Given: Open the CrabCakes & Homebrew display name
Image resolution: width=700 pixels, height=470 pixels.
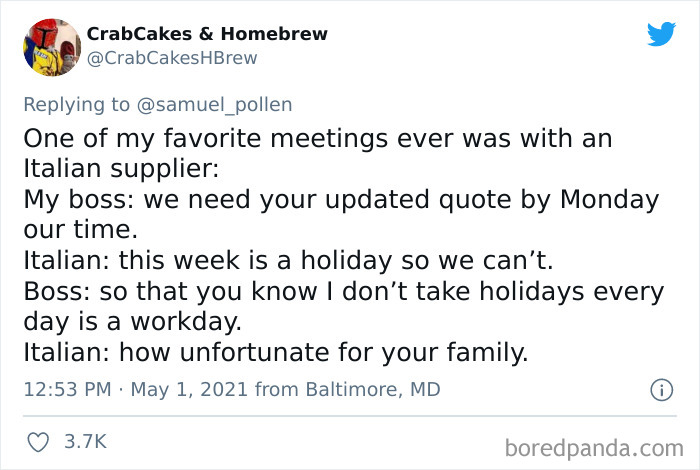Looking at the screenshot, I should [x=207, y=33].
